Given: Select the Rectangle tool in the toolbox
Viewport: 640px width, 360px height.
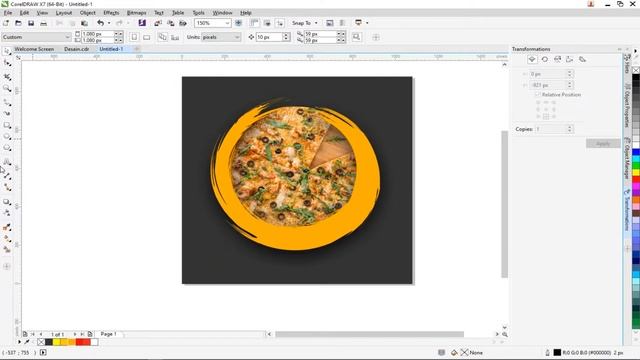Looking at the screenshot, I should (x=7, y=125).
